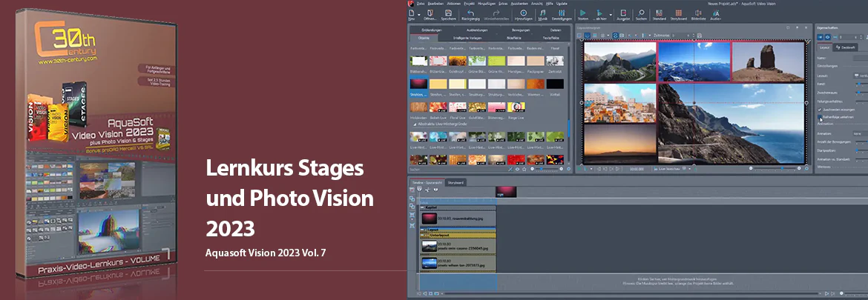Viewport: 868px width, 300px height.
Task: Click the Audio+ toolbar icon
Action: pos(716,14)
